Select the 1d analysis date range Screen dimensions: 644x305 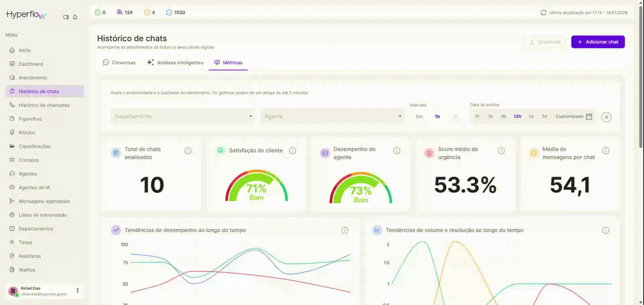pos(531,117)
